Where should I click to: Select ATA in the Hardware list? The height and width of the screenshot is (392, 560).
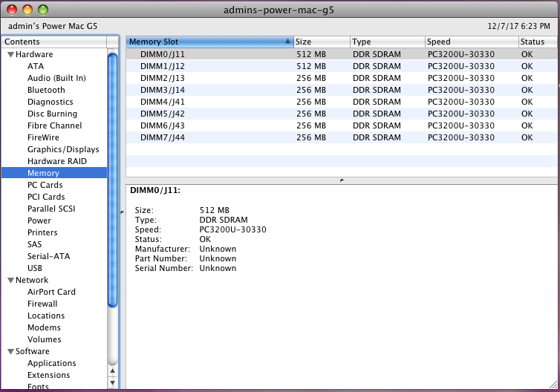36,66
